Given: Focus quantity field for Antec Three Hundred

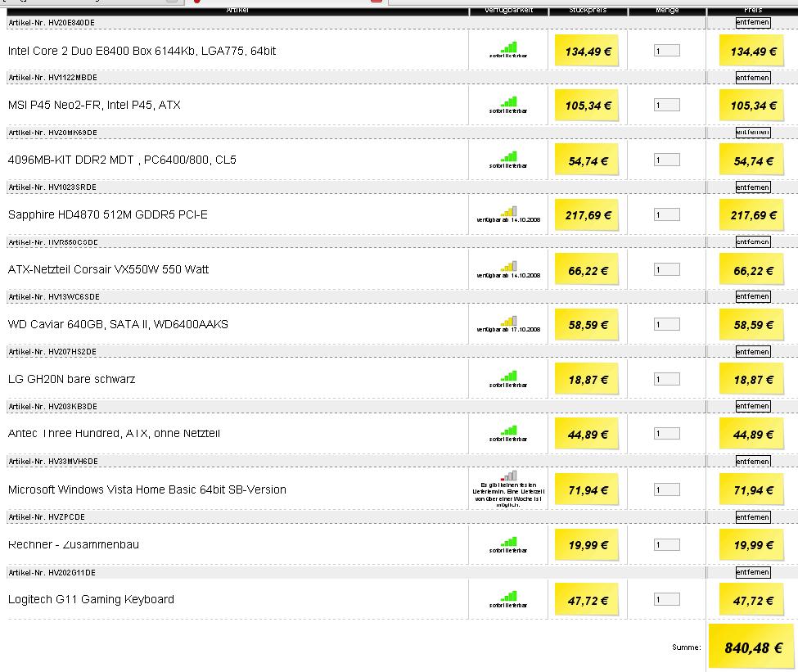Looking at the screenshot, I should 667,434.
